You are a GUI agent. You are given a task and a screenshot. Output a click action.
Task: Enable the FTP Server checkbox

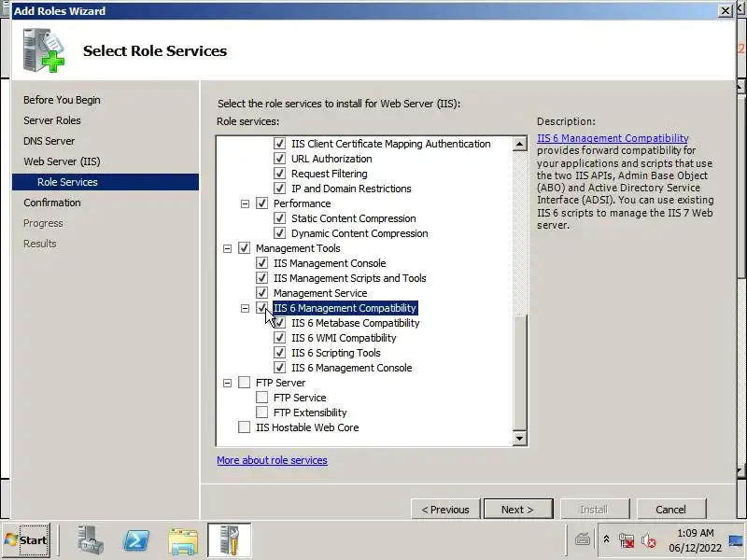[x=244, y=383]
